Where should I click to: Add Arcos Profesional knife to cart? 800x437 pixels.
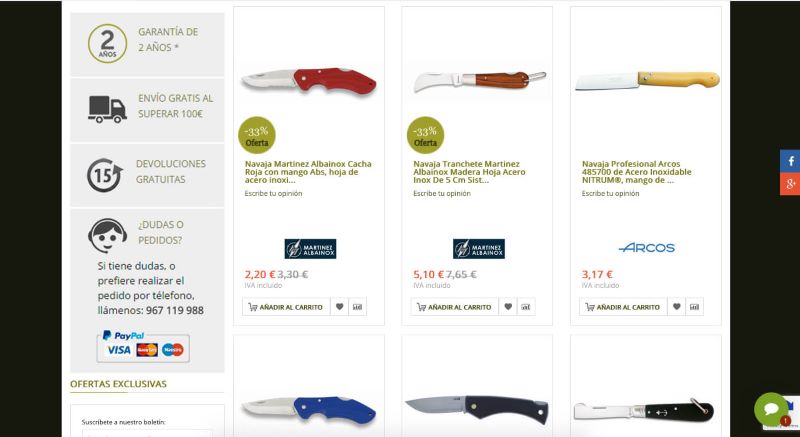click(x=623, y=307)
